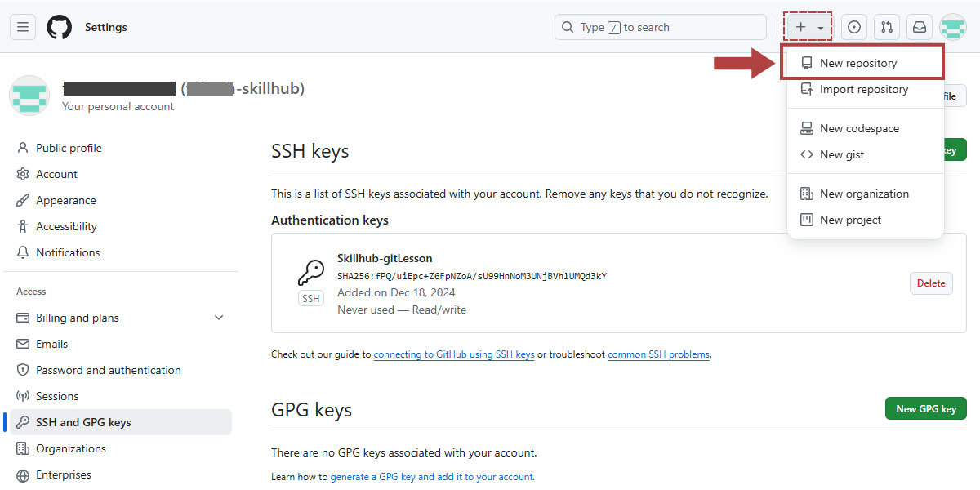Expand the Create new plus dropdown

tap(808, 27)
